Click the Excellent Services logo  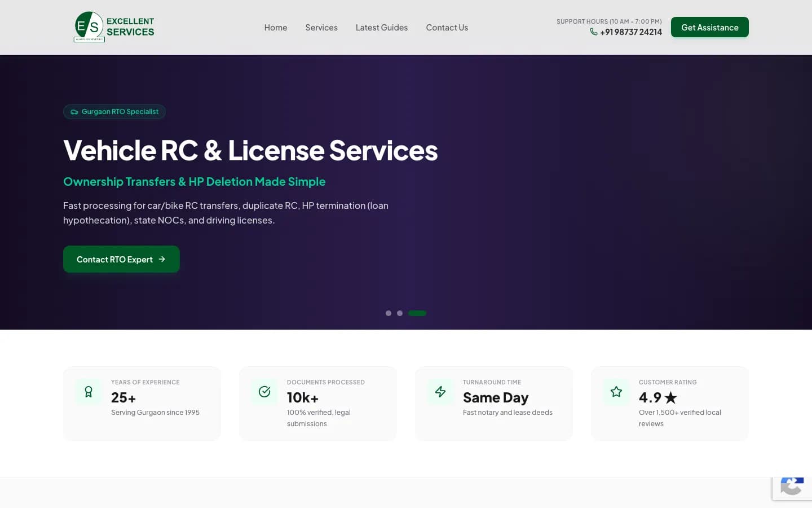[x=114, y=27]
